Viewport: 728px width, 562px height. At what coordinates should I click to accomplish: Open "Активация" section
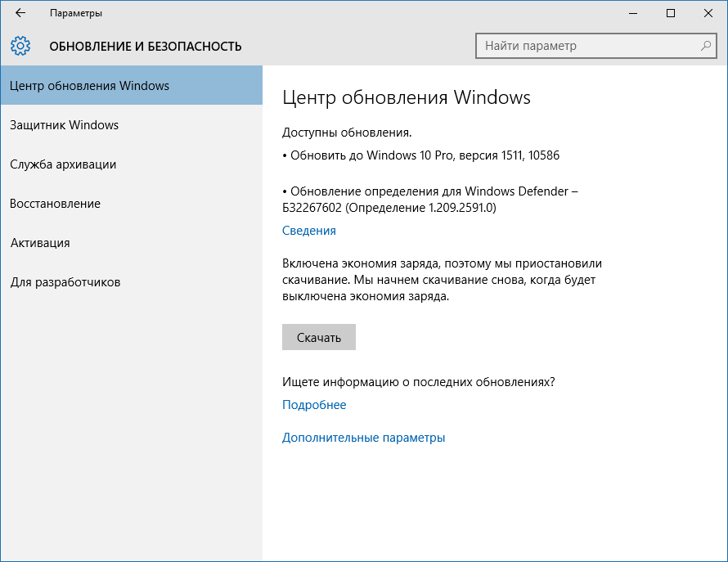(x=132, y=243)
